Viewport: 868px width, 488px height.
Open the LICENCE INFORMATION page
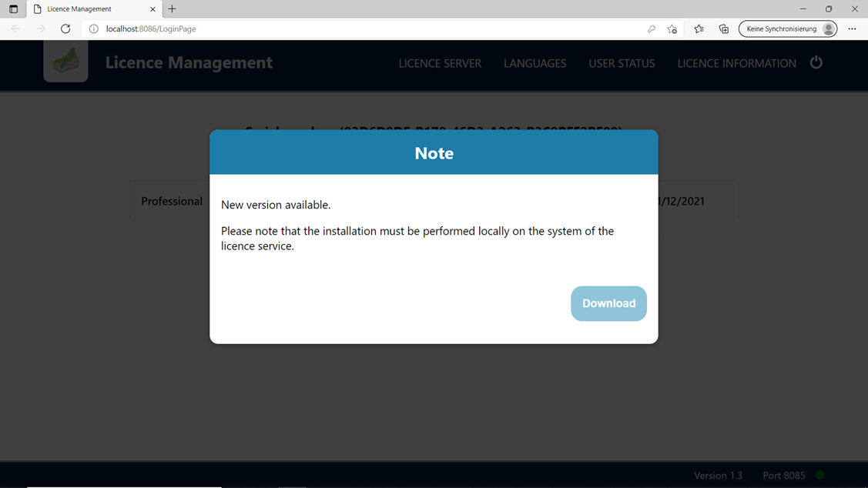click(736, 63)
